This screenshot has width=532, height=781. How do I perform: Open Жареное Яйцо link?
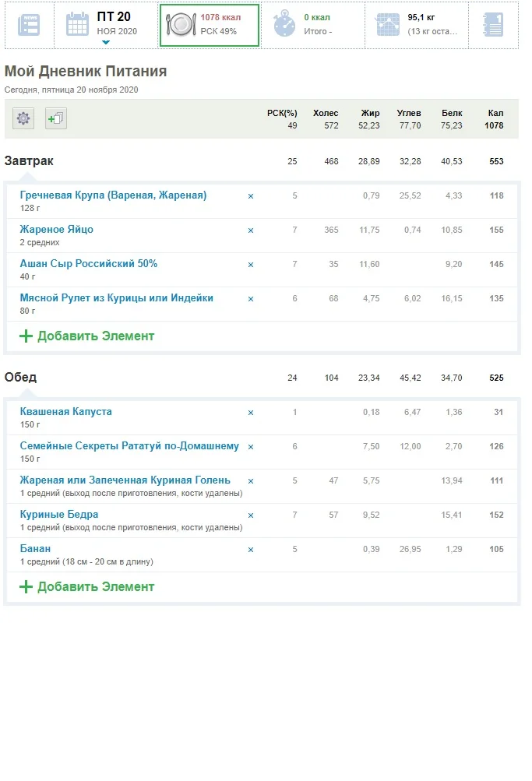click(x=56, y=230)
